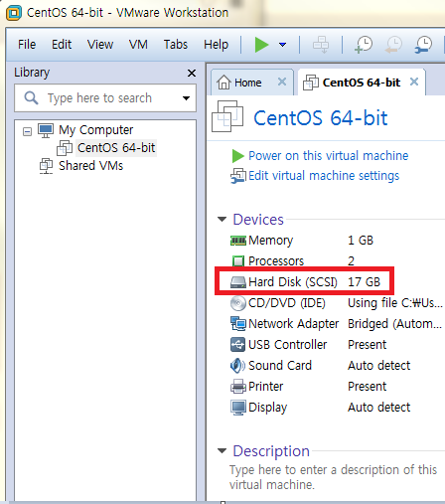
Task: Close the Home tab
Action: [282, 82]
